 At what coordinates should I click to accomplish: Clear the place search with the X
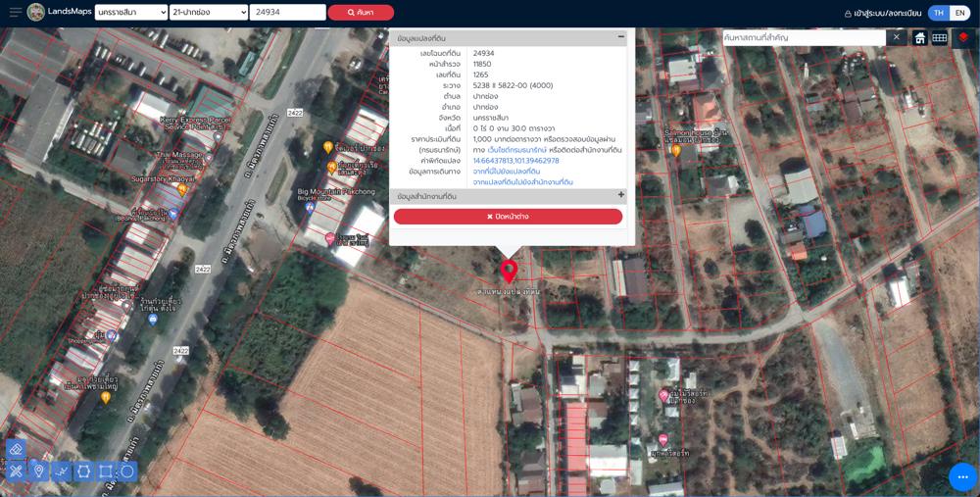click(x=896, y=37)
